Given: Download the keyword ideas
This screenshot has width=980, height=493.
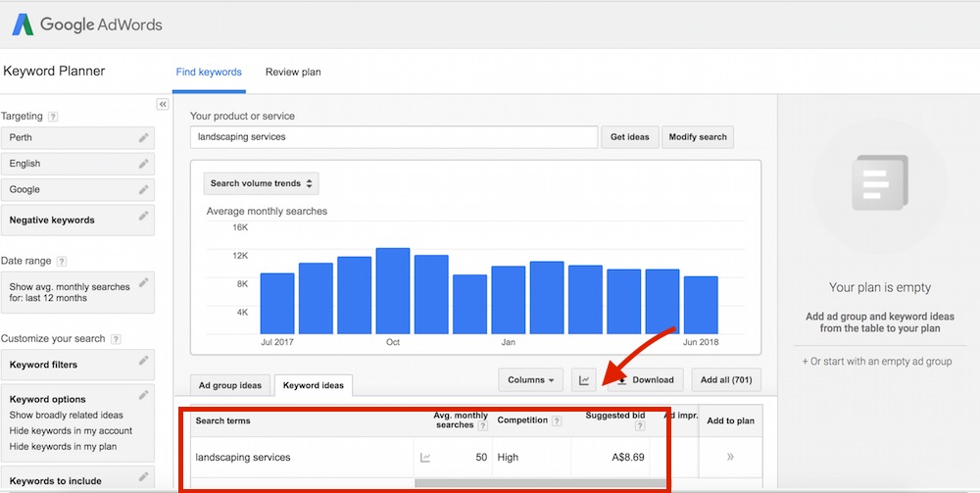Looking at the screenshot, I should (646, 380).
